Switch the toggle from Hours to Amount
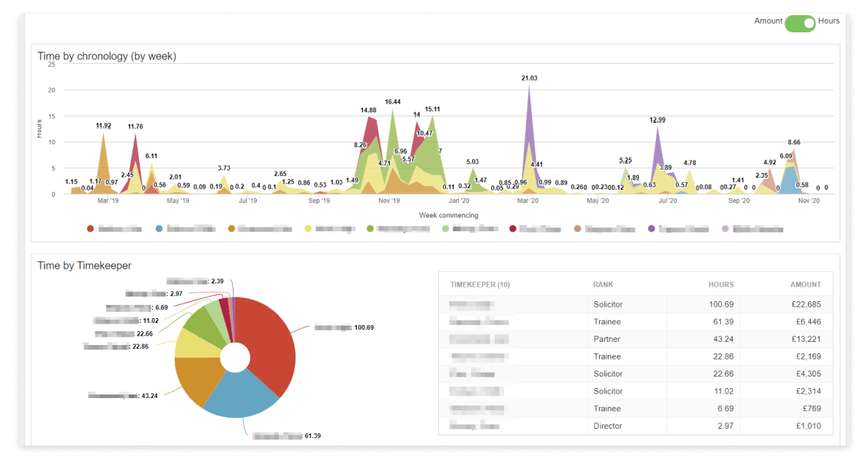The width and height of the screenshot is (868, 461). (800, 23)
